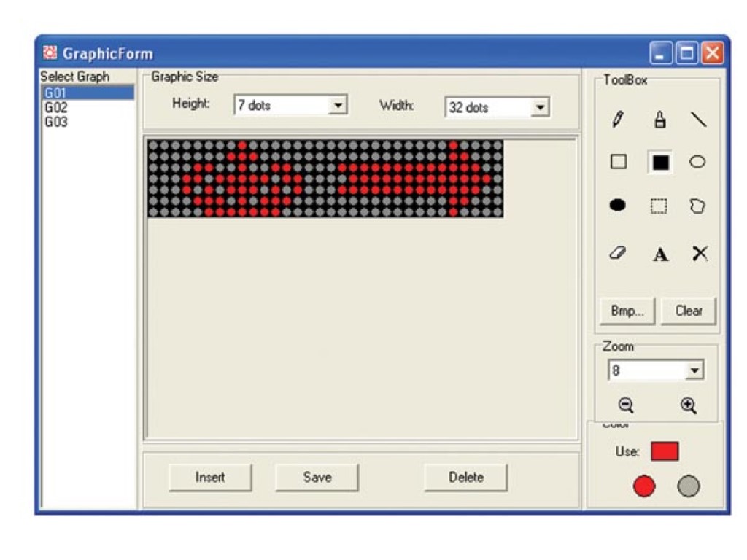This screenshot has width=747, height=560.
Task: Select the Eraser tool
Action: point(618,253)
